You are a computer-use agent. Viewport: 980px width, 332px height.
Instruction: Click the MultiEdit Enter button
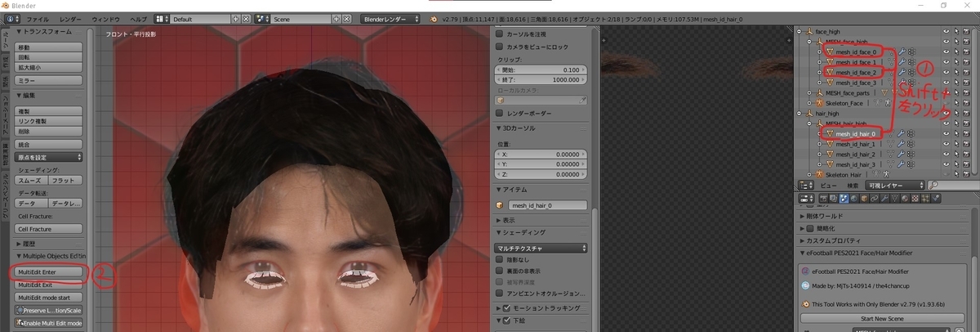coord(49,271)
